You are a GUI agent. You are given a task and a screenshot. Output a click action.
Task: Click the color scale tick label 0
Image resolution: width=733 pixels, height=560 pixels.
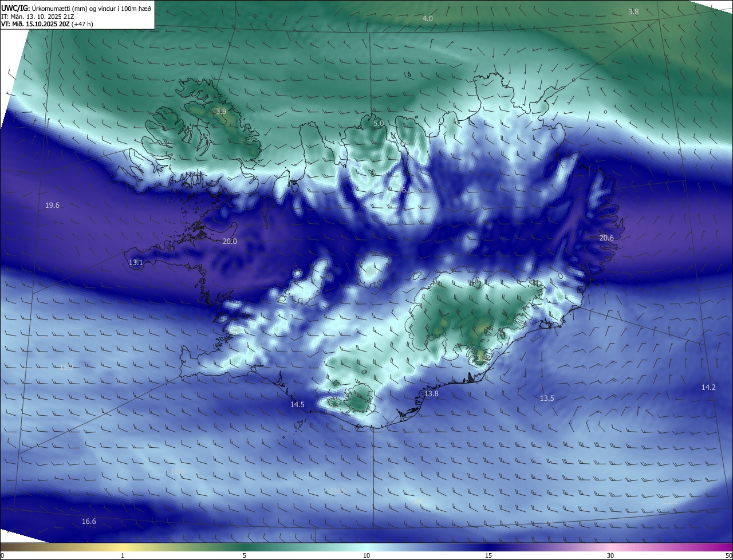[2, 555]
